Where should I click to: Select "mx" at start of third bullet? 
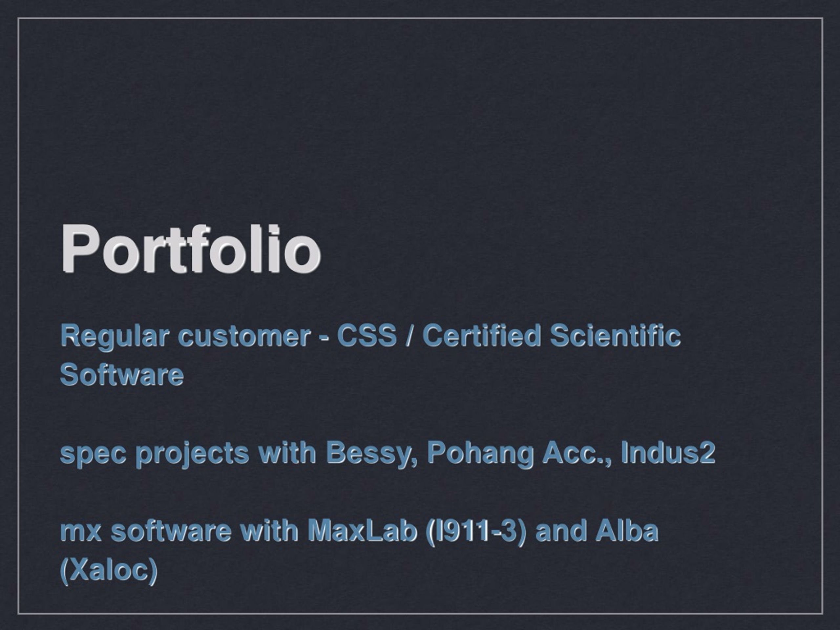click(x=80, y=531)
